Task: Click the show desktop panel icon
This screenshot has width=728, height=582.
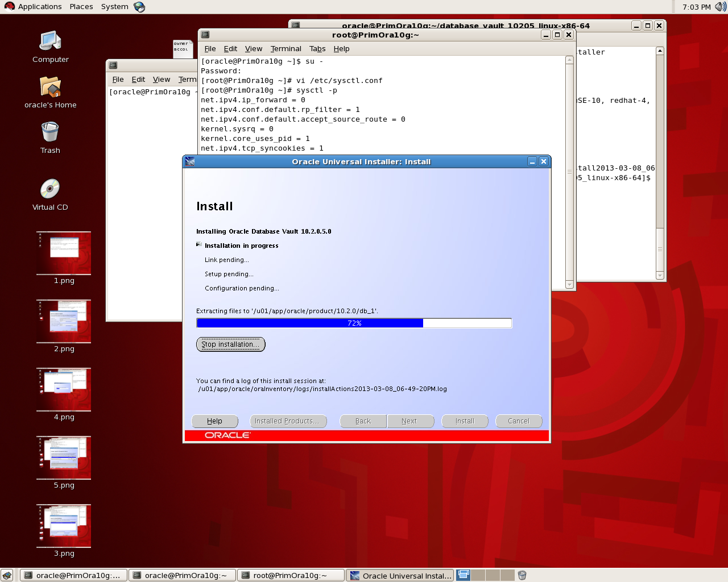Action: (x=7, y=575)
